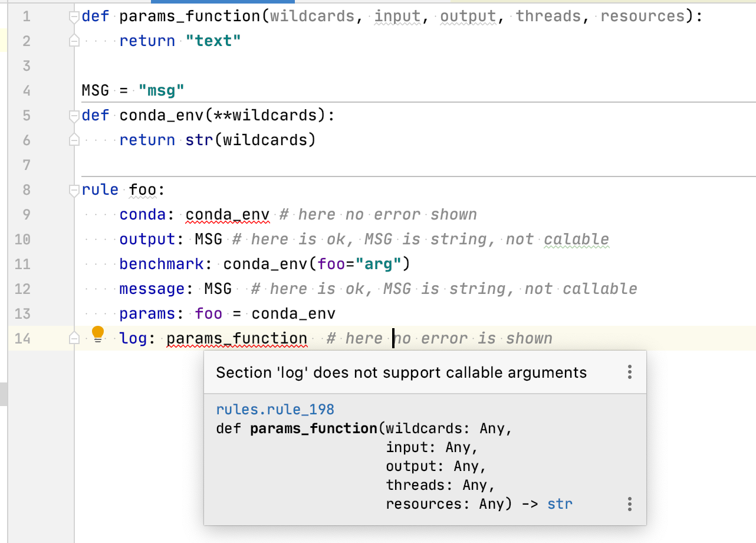The height and width of the screenshot is (543, 756).
Task: Open the rules.rule_198 link in the popup
Action: coord(275,409)
